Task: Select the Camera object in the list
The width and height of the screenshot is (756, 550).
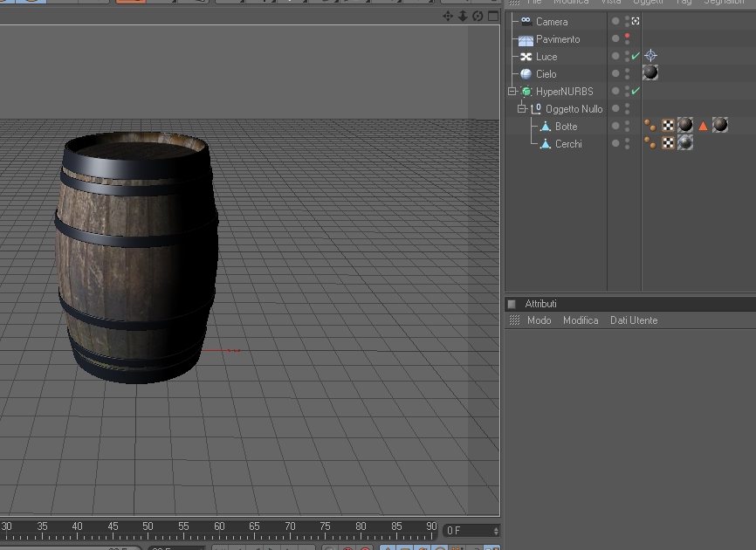Action: point(551,21)
